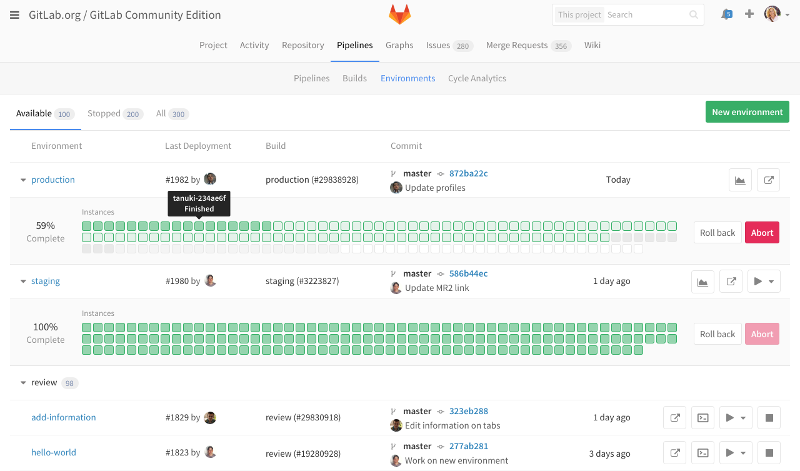The height and width of the screenshot is (471, 800).
Task: Abort the production deployment
Action: point(761,233)
